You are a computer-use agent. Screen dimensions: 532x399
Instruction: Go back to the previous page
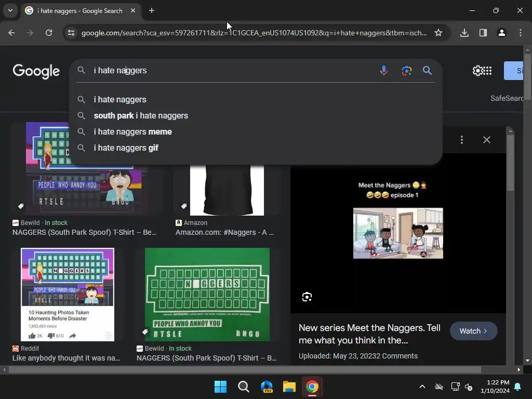coord(11,33)
